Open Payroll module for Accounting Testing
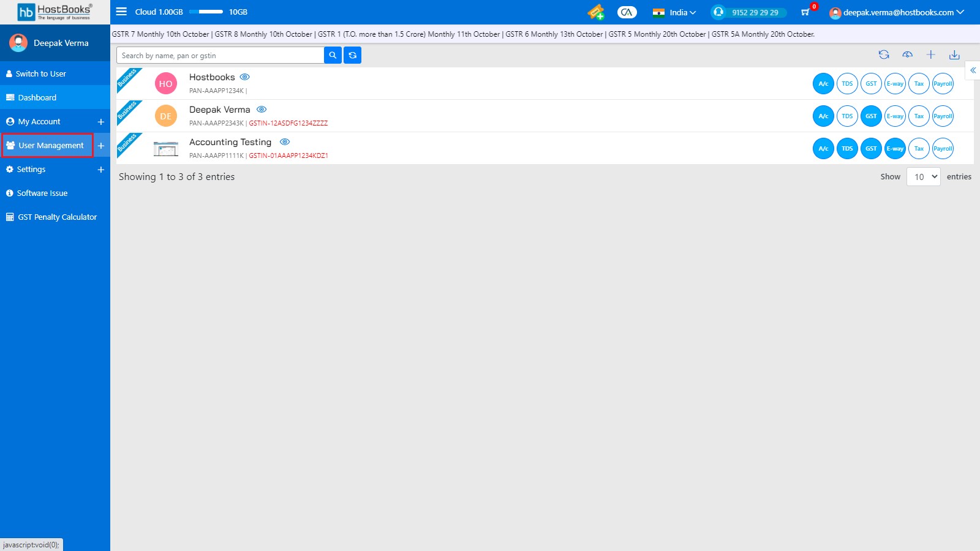 (943, 149)
